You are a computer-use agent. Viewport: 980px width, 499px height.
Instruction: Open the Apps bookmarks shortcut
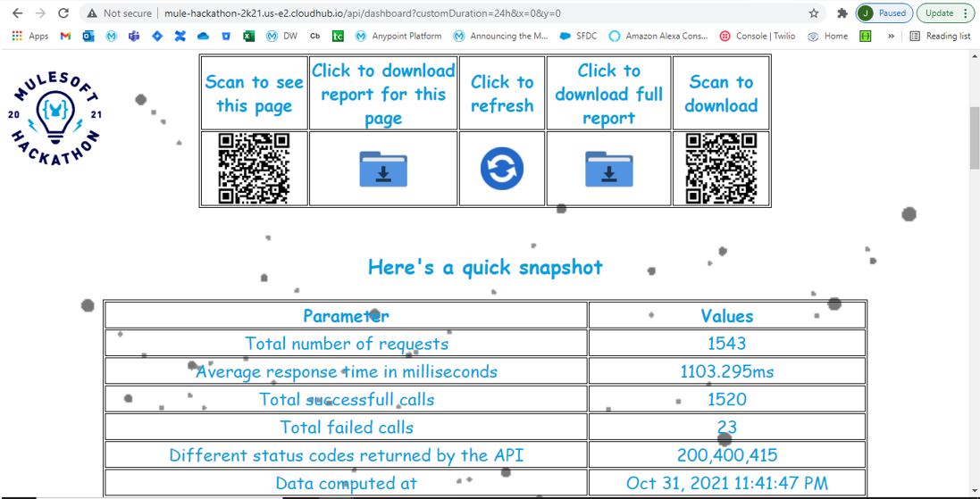(x=30, y=37)
